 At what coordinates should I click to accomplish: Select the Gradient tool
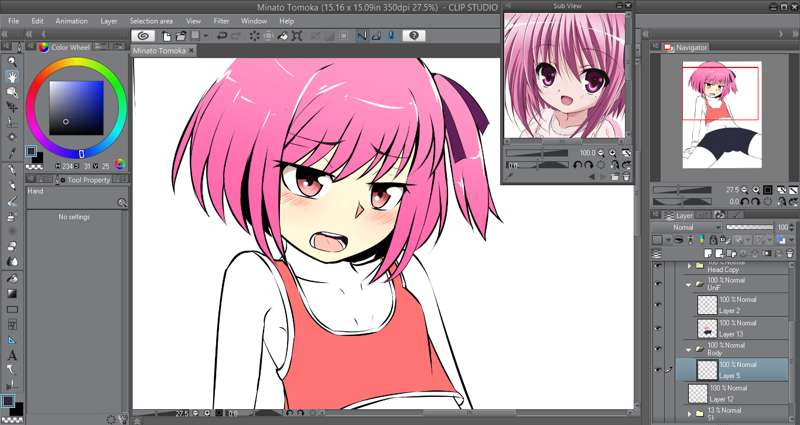coord(12,293)
